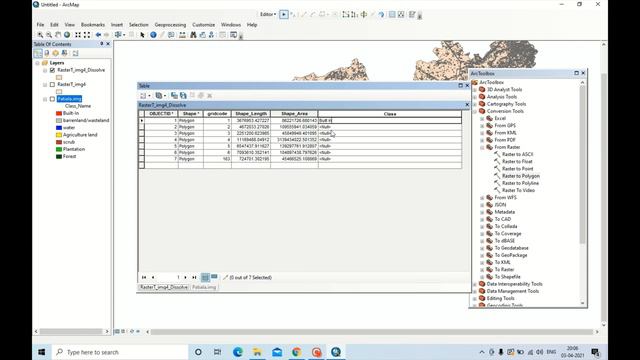Show all records view button
Viewport: 640px width, 360px height.
205,278
